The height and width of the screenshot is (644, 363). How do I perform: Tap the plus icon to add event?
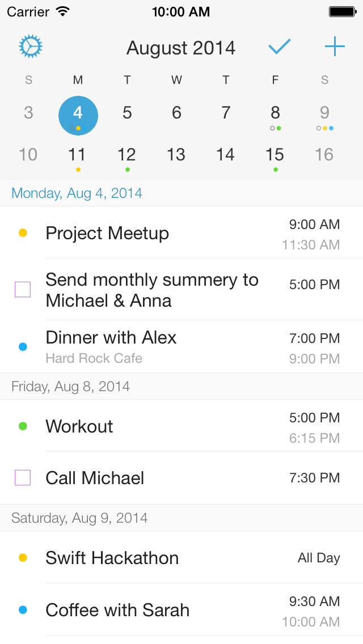coord(335,47)
